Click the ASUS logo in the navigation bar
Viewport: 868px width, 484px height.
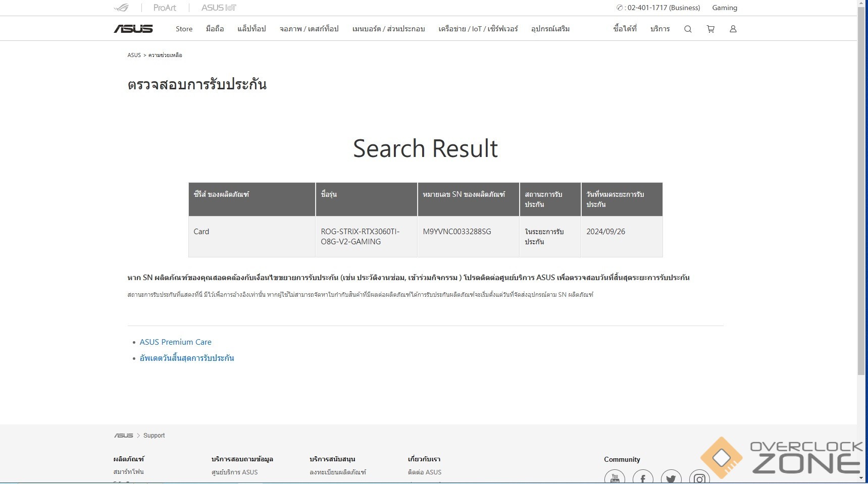point(133,29)
